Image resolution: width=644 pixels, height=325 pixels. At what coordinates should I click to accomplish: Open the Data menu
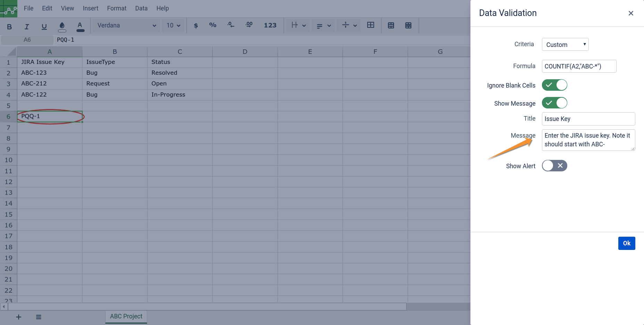(141, 8)
